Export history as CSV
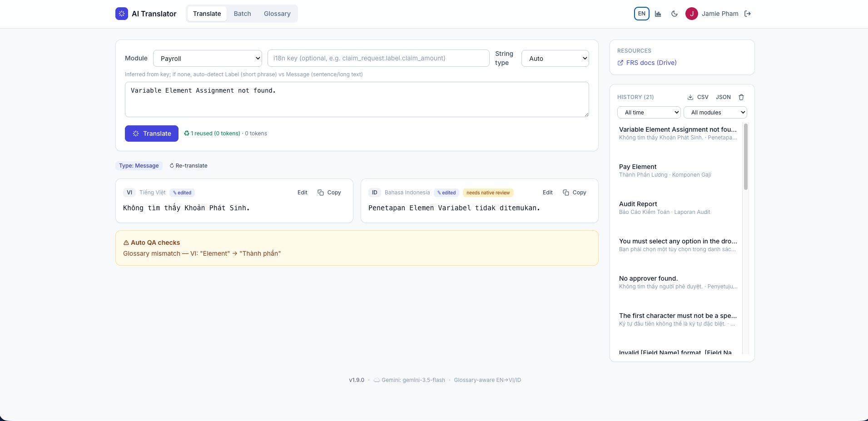This screenshot has width=868, height=421. [698, 97]
